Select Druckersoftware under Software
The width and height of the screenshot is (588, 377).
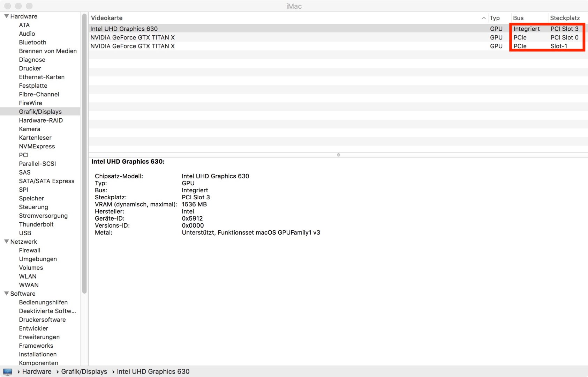pyautogui.click(x=42, y=320)
